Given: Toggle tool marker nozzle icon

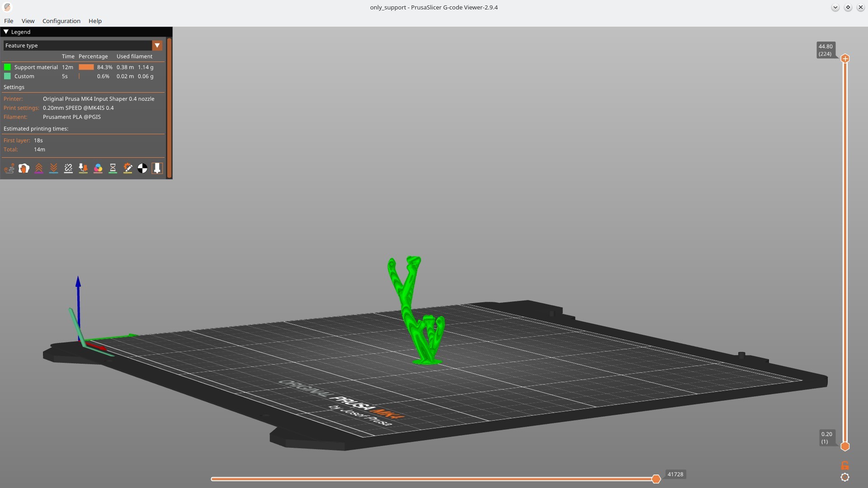Looking at the screenshot, I should tap(157, 169).
